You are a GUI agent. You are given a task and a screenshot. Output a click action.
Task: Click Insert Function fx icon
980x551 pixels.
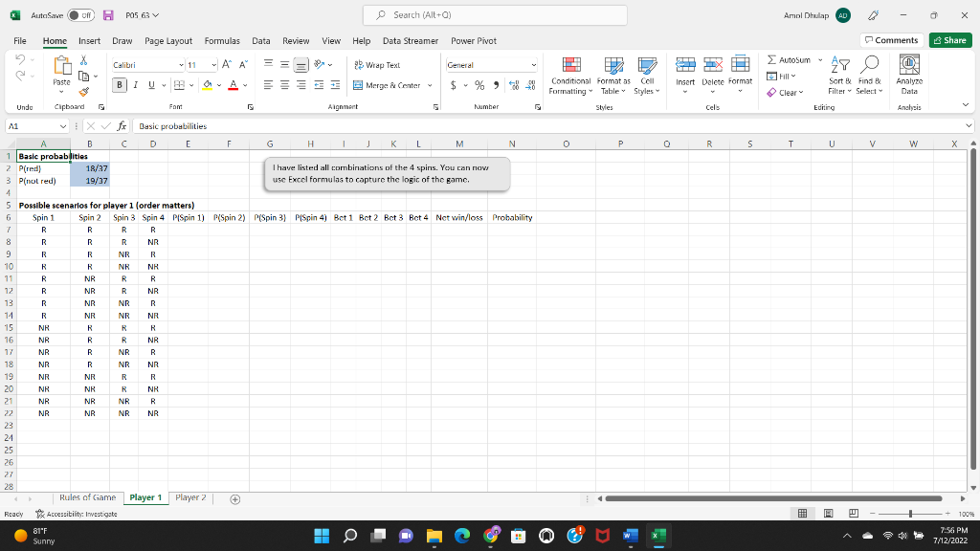point(122,126)
